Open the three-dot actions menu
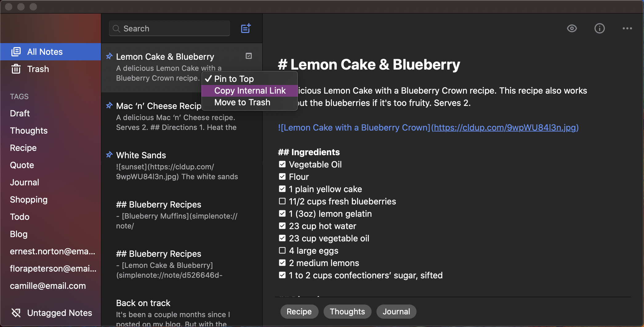 click(627, 29)
